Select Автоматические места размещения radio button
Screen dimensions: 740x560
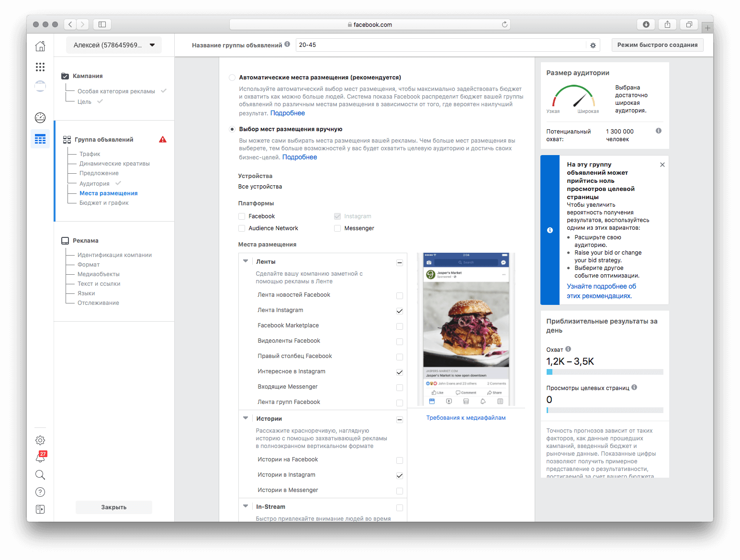pyautogui.click(x=232, y=78)
